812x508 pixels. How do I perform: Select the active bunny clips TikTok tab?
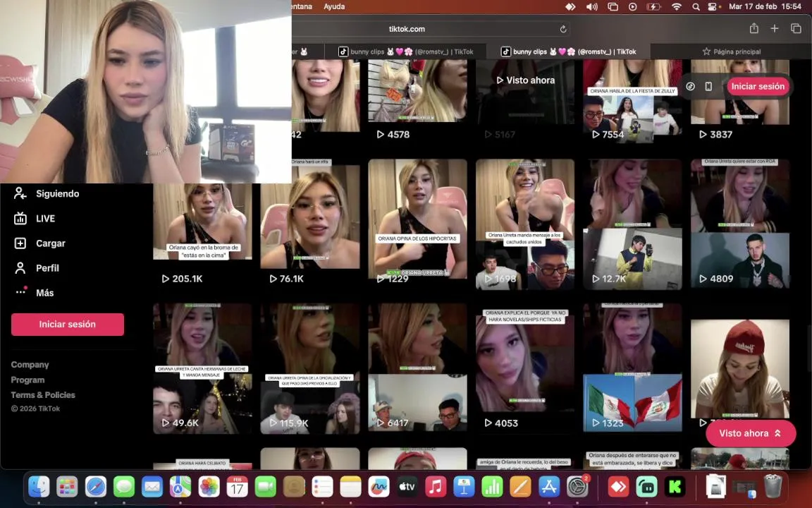coord(568,52)
